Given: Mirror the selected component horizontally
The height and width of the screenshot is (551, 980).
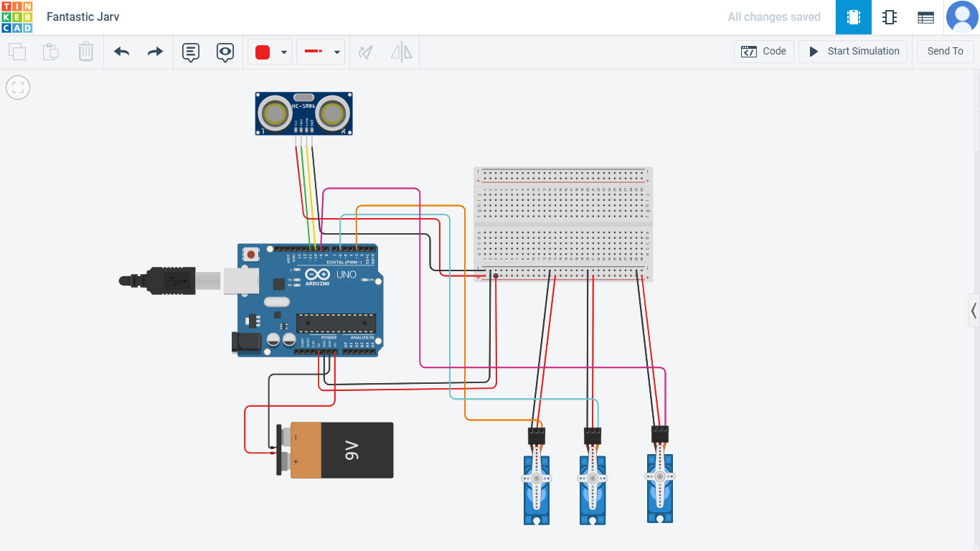Looking at the screenshot, I should 401,52.
